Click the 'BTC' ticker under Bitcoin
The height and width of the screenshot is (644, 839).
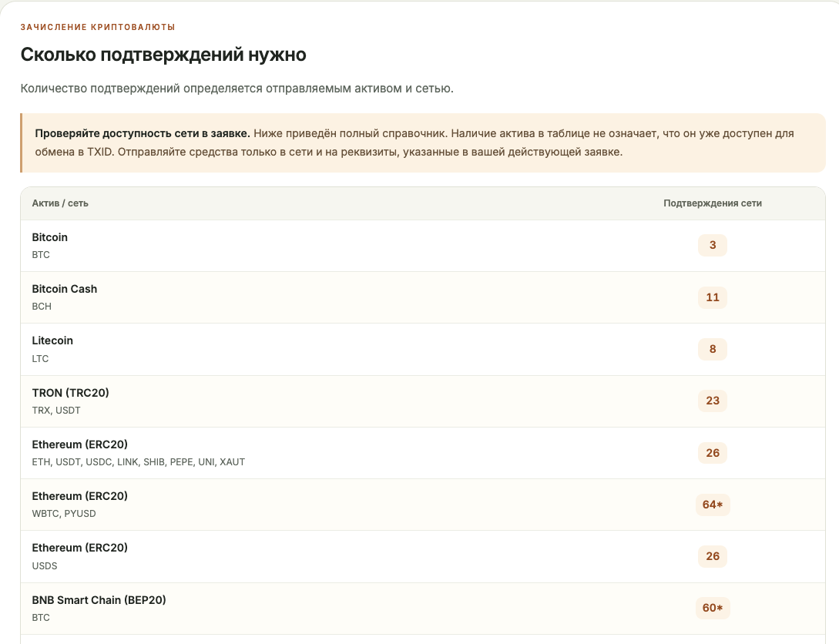point(41,255)
